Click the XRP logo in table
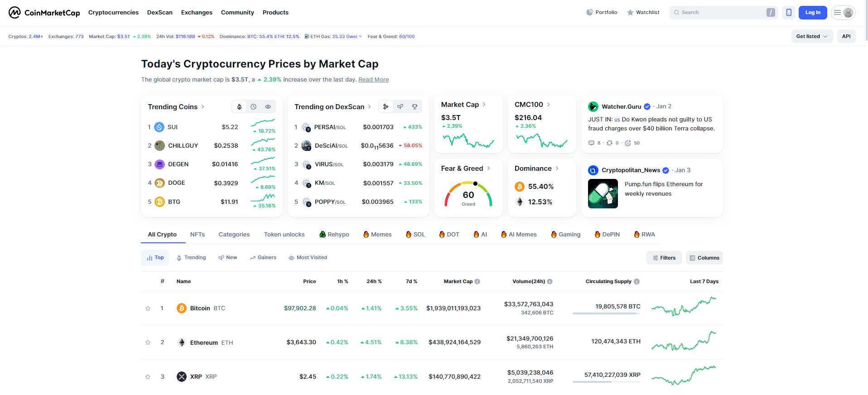Viewport: 868px width, 395px height. tap(182, 377)
